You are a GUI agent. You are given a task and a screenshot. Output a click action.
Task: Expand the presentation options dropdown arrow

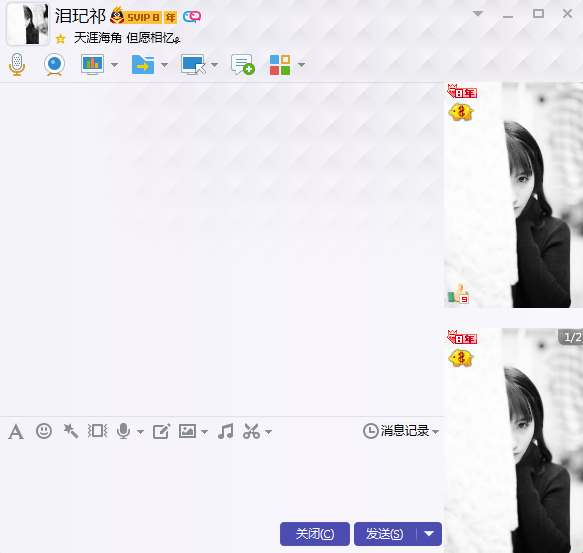115,65
